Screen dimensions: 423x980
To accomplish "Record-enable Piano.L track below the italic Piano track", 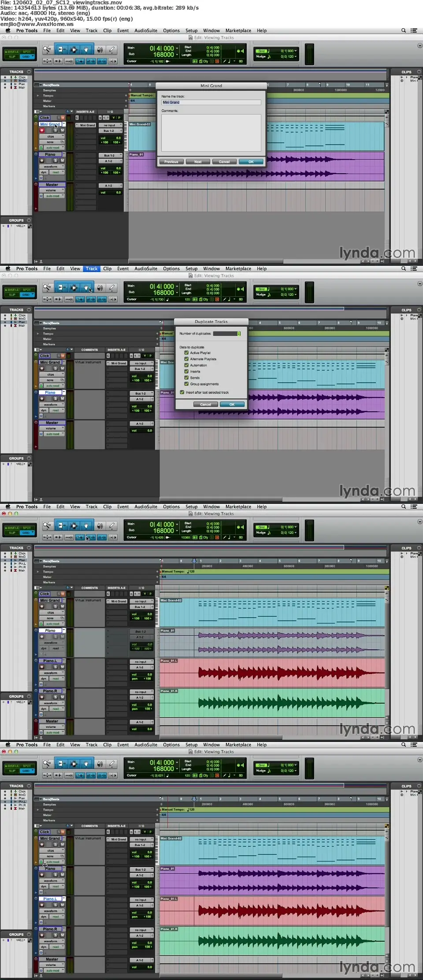I will point(42,667).
